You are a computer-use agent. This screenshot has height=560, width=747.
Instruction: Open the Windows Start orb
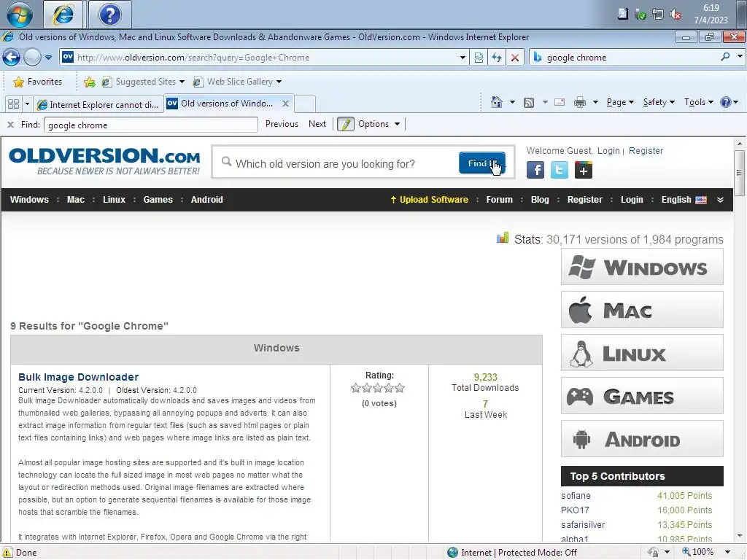click(20, 14)
